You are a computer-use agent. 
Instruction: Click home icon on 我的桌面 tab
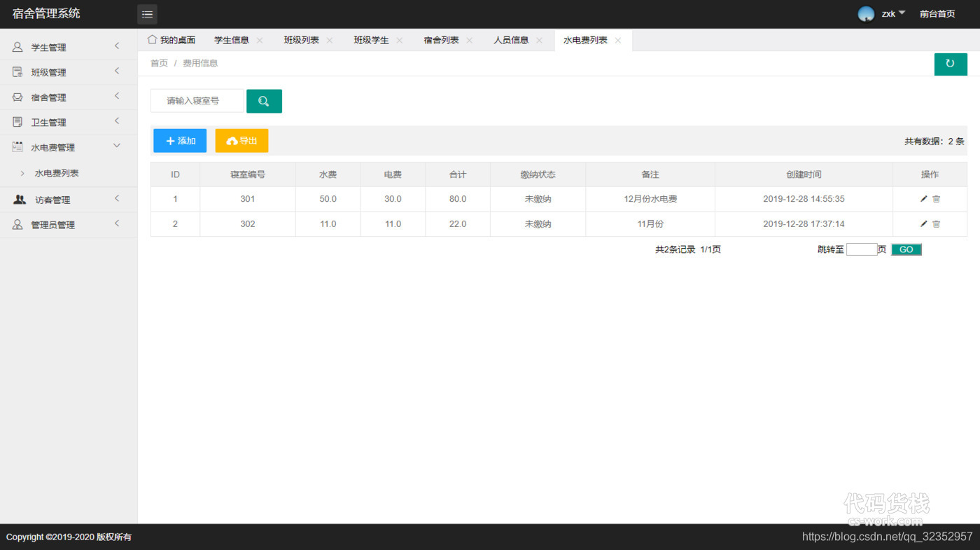tap(152, 39)
